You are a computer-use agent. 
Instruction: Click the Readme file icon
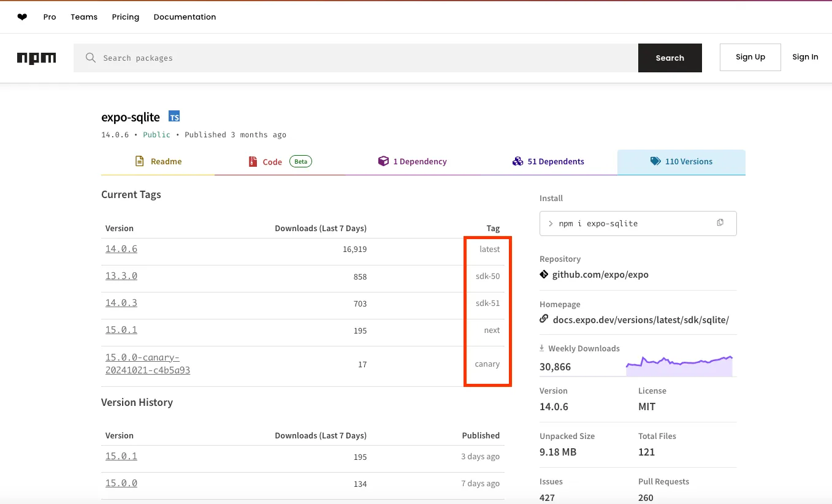[139, 161]
